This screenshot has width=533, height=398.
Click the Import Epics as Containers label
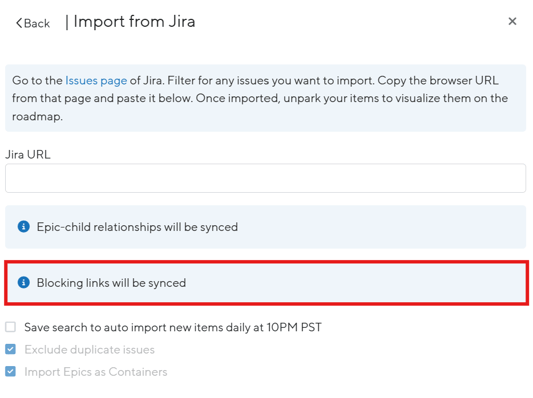pos(96,372)
